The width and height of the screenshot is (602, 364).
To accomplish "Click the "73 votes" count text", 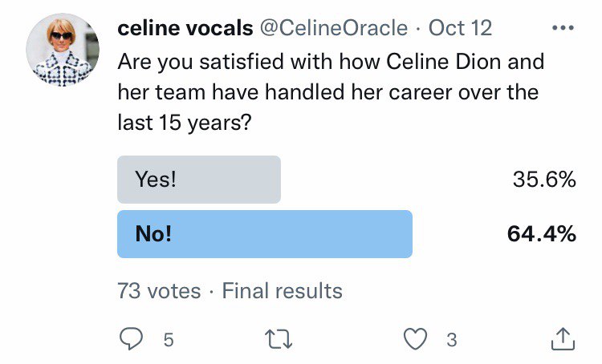I will click(x=159, y=290).
